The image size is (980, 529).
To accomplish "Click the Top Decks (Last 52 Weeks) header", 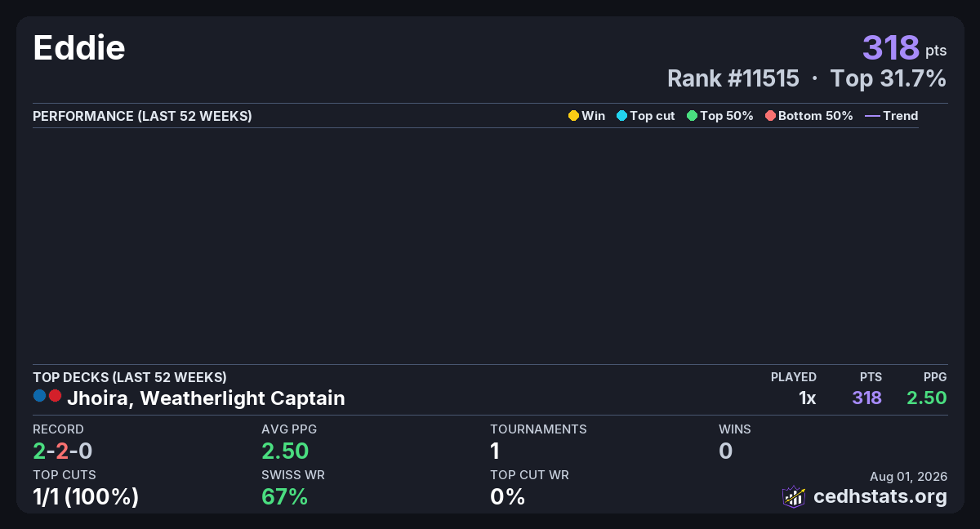I will click(130, 377).
